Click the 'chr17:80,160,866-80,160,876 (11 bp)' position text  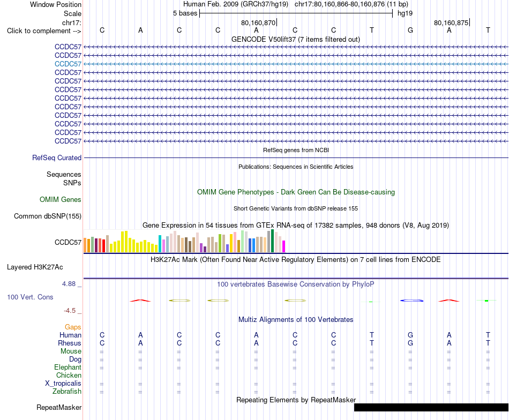coord(351,4)
